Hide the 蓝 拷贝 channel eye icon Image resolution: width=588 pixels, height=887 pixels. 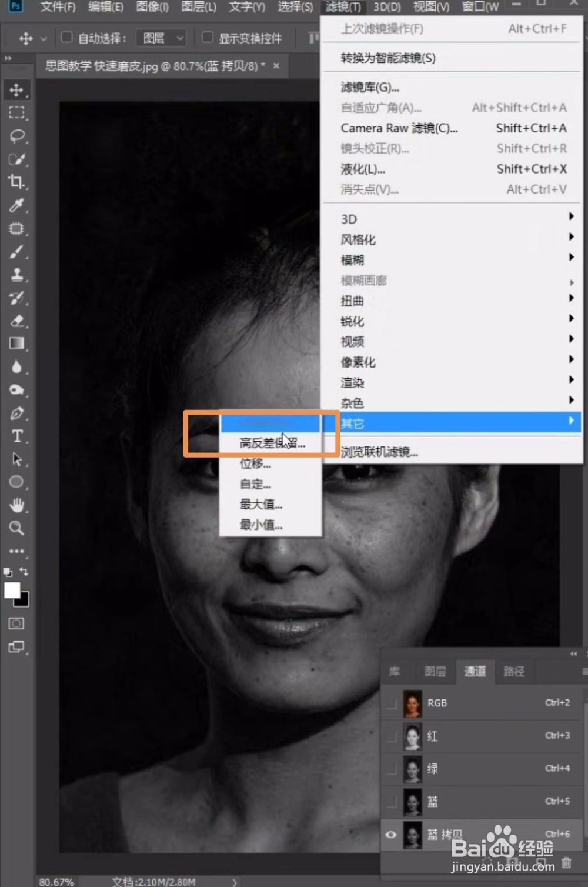[x=390, y=834]
